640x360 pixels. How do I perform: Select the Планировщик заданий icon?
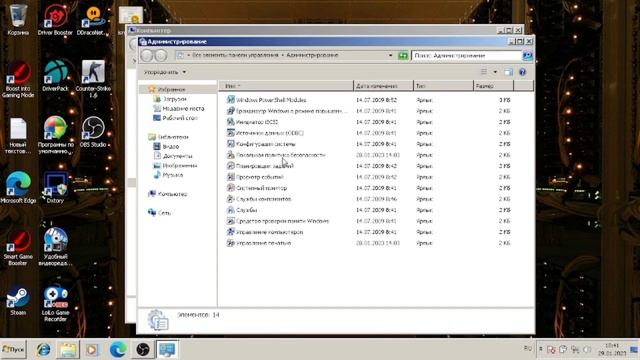point(231,166)
